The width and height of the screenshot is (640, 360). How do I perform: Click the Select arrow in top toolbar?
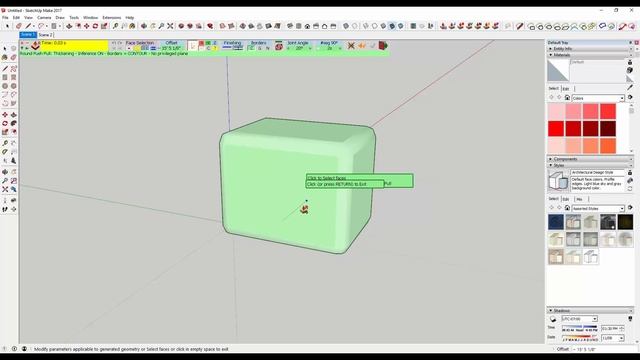click(7, 26)
